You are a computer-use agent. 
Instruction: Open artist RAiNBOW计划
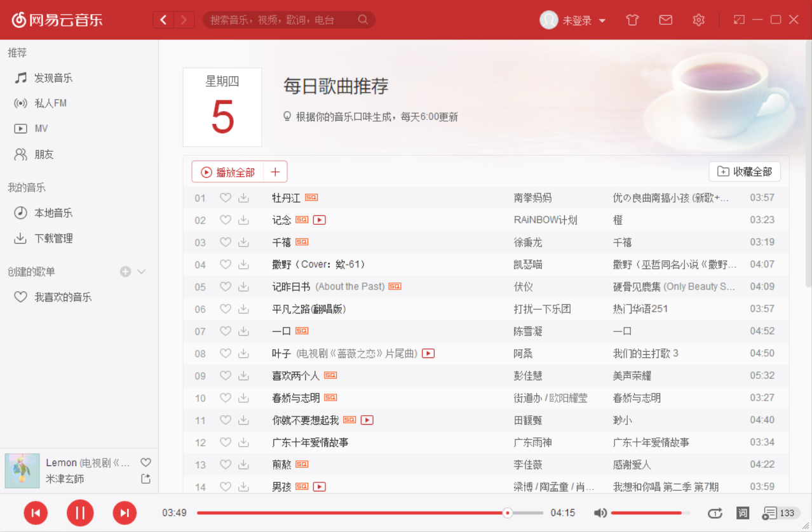(545, 220)
